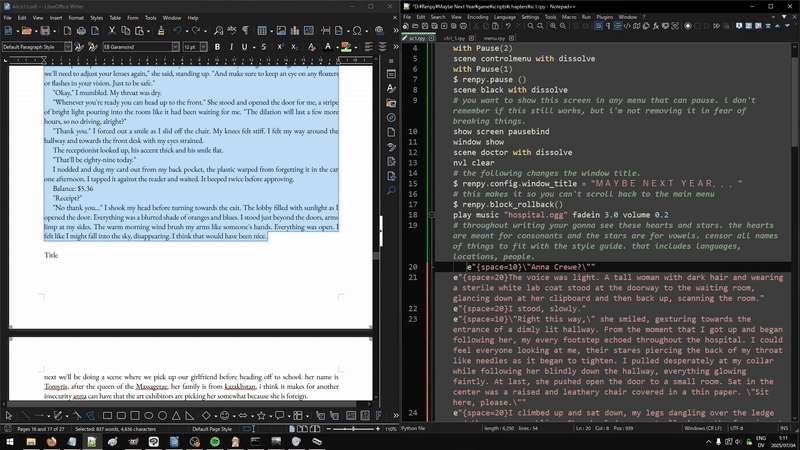
Task: Toggle the book view layout in Writer status bar
Action: (x=315, y=429)
